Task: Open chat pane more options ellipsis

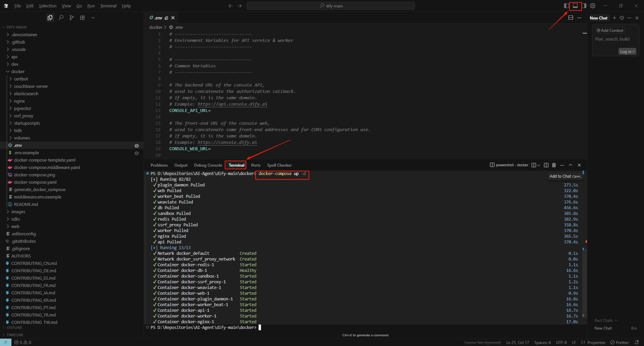Action: [x=629, y=18]
